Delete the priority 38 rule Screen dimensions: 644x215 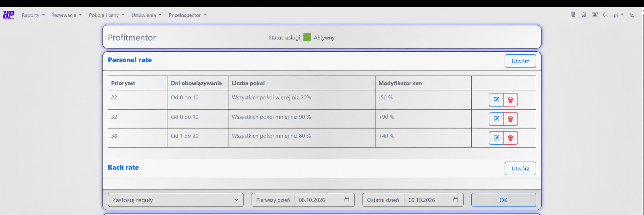511,138
